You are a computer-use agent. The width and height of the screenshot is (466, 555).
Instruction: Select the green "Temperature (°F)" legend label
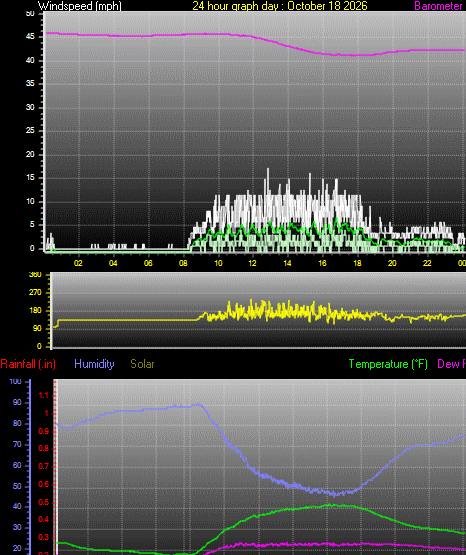pos(388,364)
